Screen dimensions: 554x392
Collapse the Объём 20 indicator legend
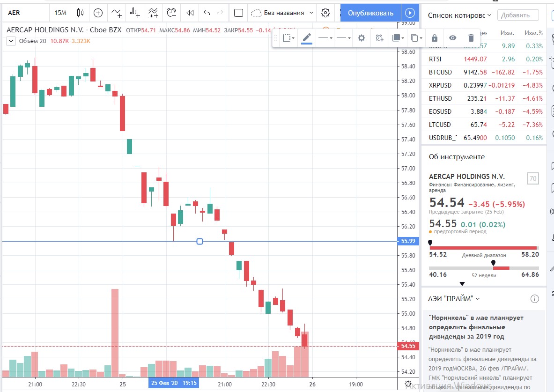click(11, 41)
